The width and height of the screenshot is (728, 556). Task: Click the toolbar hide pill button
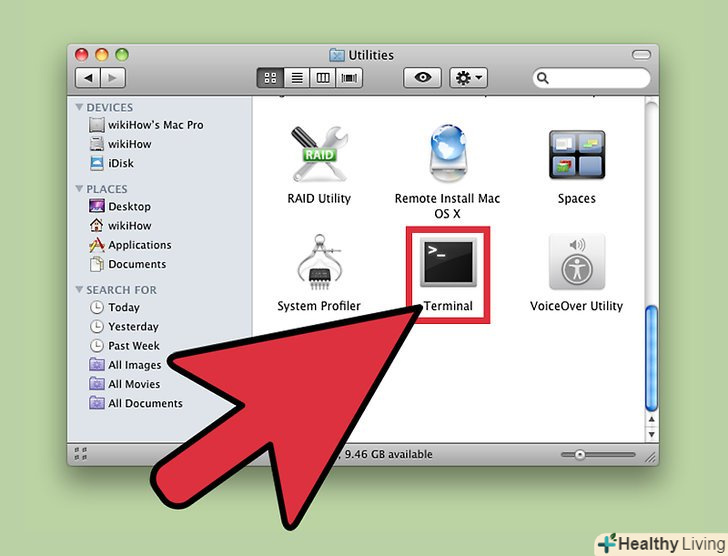641,55
